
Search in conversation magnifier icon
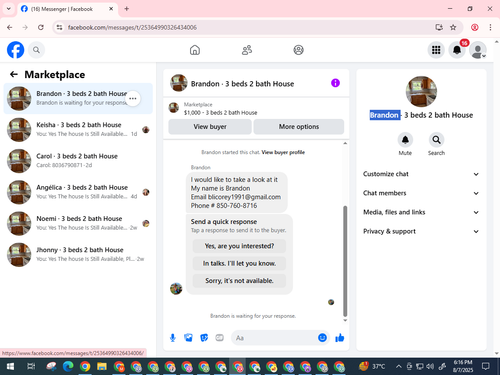436,140
